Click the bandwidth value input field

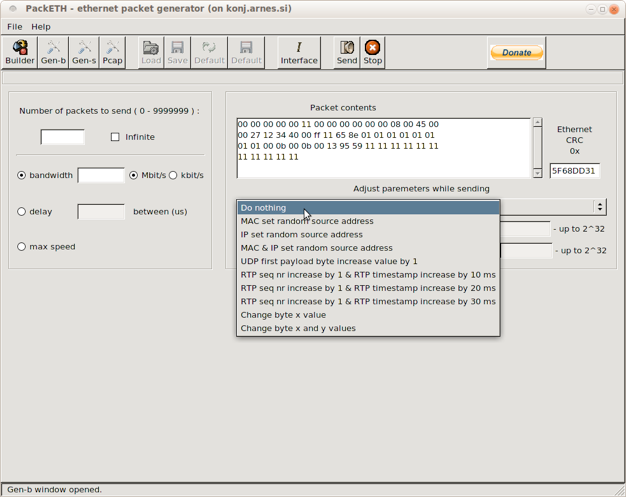101,175
